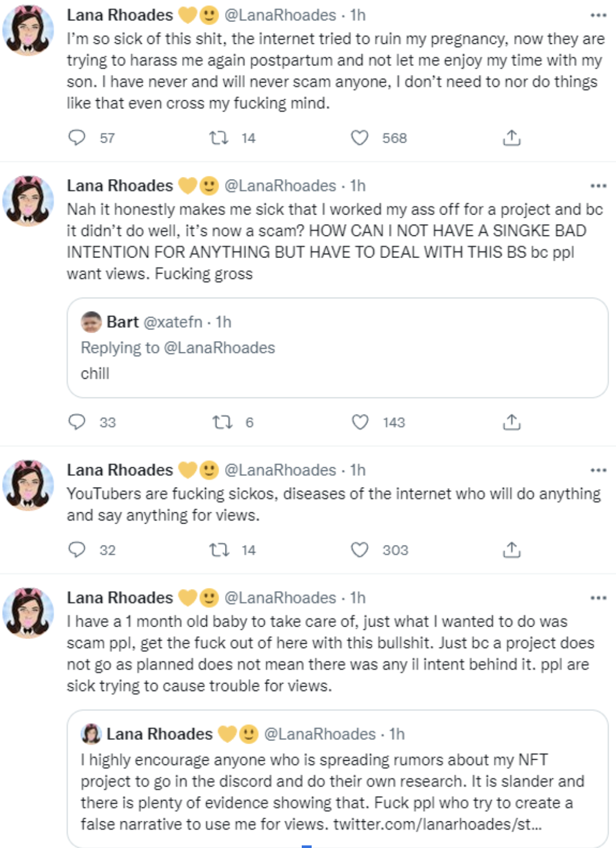The height and width of the screenshot is (848, 616).
Task: Open more options on the first tweet
Action: [598, 16]
